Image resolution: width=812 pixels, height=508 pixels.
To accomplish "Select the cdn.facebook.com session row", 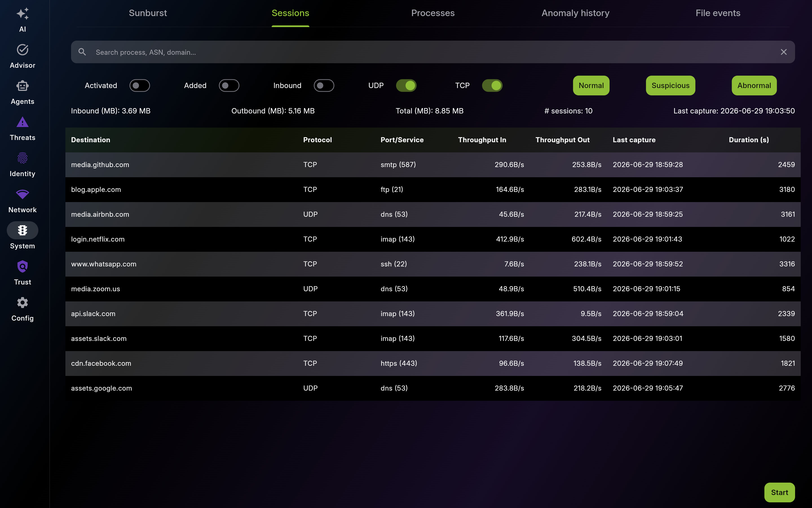I will [x=433, y=364].
